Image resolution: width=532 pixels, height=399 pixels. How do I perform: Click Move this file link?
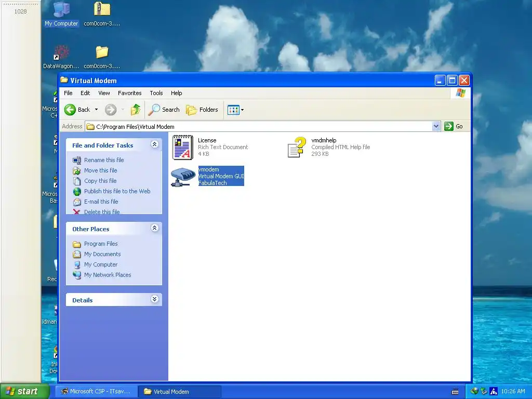pos(101,170)
